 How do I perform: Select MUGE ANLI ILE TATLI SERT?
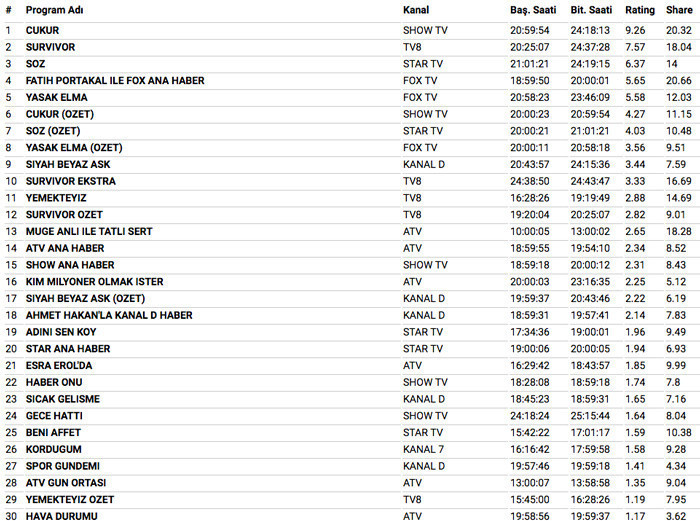tap(89, 232)
